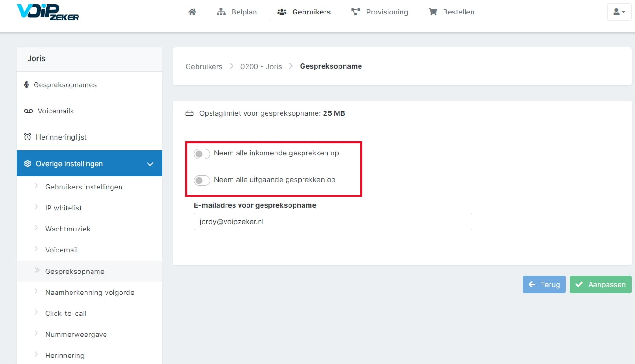Click the label Neem alle uitgaande gesprekken op
Viewport: 635px width, 364px height.
click(x=275, y=180)
